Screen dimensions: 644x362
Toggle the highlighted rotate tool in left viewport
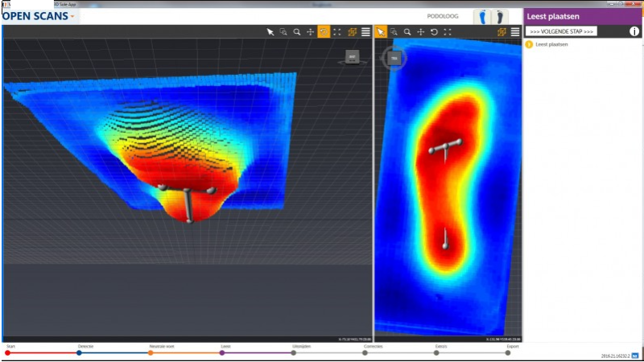click(324, 32)
